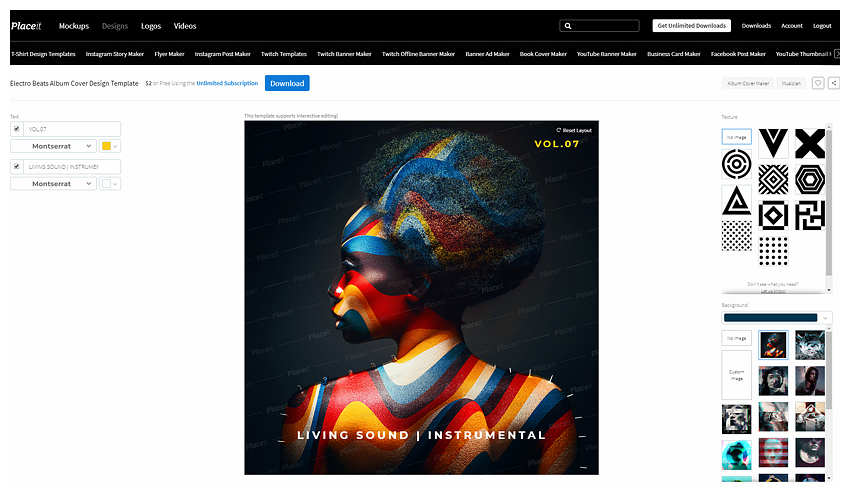Click the Musician tag
Viewport: 850px width, 498px height.
[791, 83]
